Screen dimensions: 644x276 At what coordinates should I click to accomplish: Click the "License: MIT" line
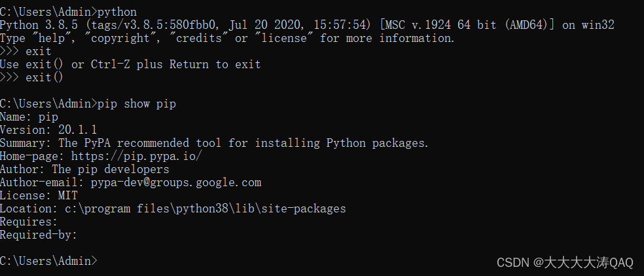click(x=39, y=195)
